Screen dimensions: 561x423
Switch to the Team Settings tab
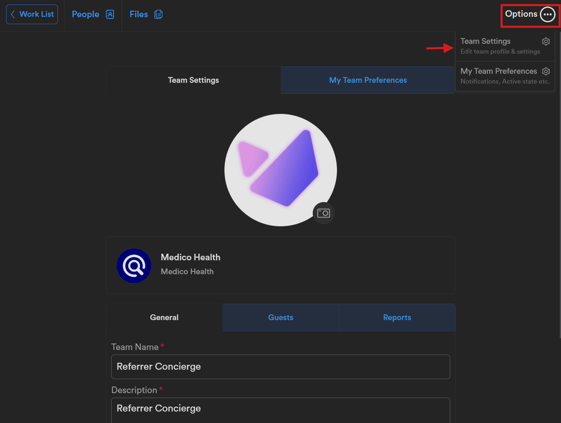(x=194, y=80)
